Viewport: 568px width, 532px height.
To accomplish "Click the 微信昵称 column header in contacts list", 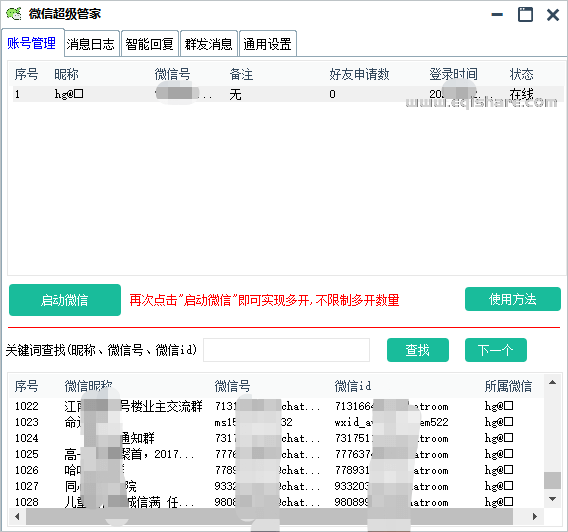I will (x=88, y=386).
